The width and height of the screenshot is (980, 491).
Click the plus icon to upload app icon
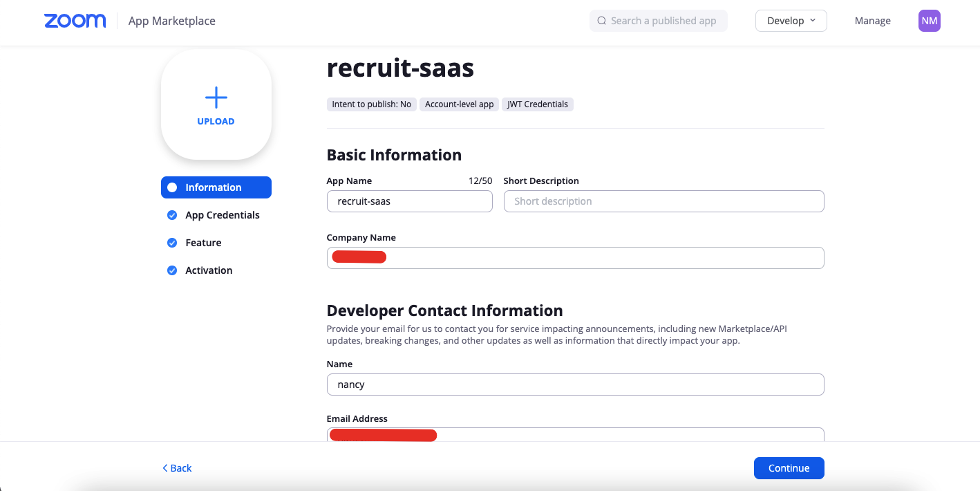click(x=216, y=98)
